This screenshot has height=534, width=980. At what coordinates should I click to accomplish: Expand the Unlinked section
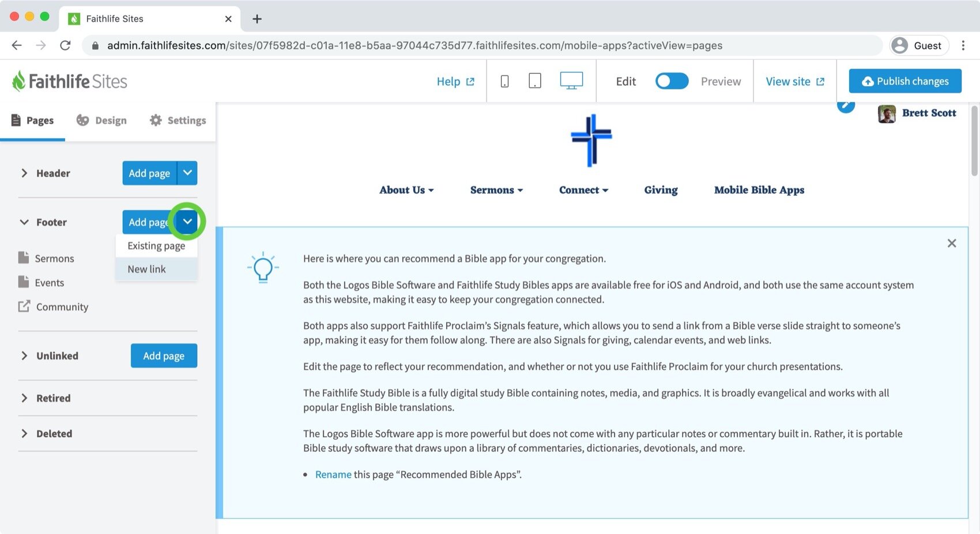(x=24, y=355)
